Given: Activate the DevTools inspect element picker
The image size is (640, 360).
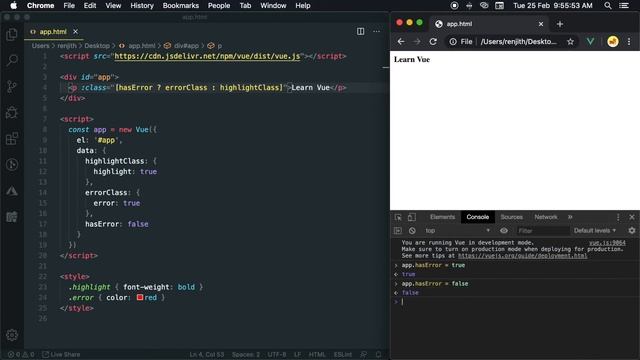Looking at the screenshot, I should click(x=398, y=217).
